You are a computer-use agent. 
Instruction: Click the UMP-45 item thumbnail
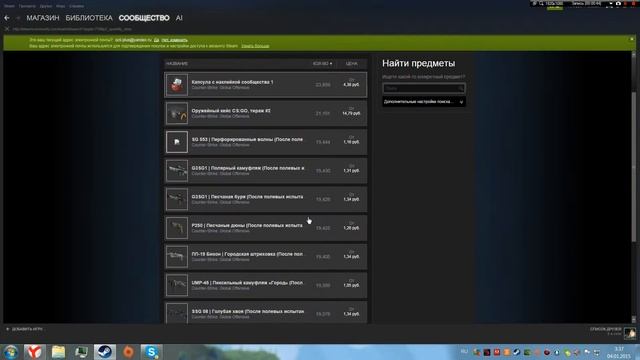click(177, 285)
